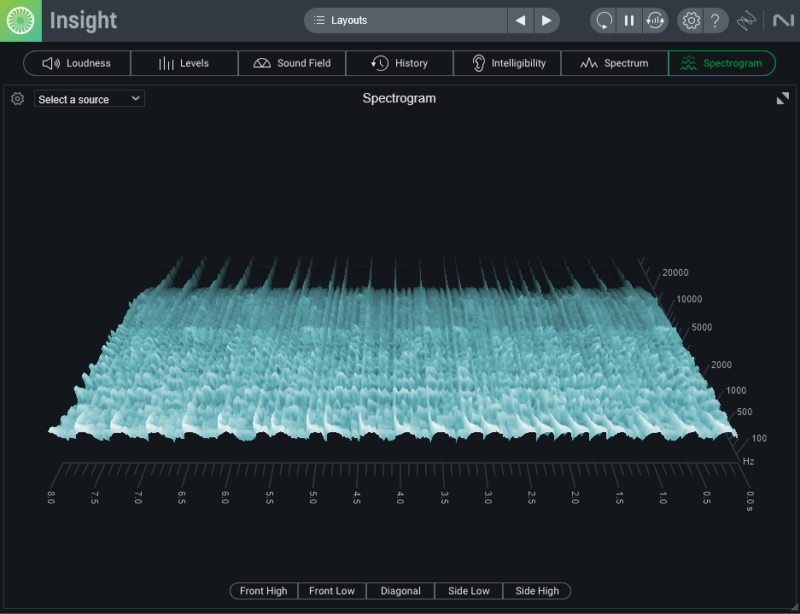Toggle the Loudness module tab
The width and height of the screenshot is (800, 614).
coord(77,63)
